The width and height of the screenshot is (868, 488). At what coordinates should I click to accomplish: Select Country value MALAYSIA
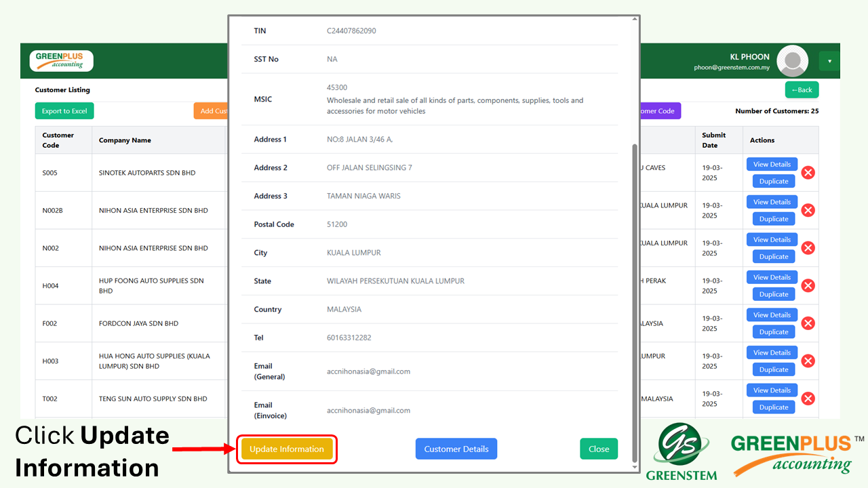click(344, 309)
